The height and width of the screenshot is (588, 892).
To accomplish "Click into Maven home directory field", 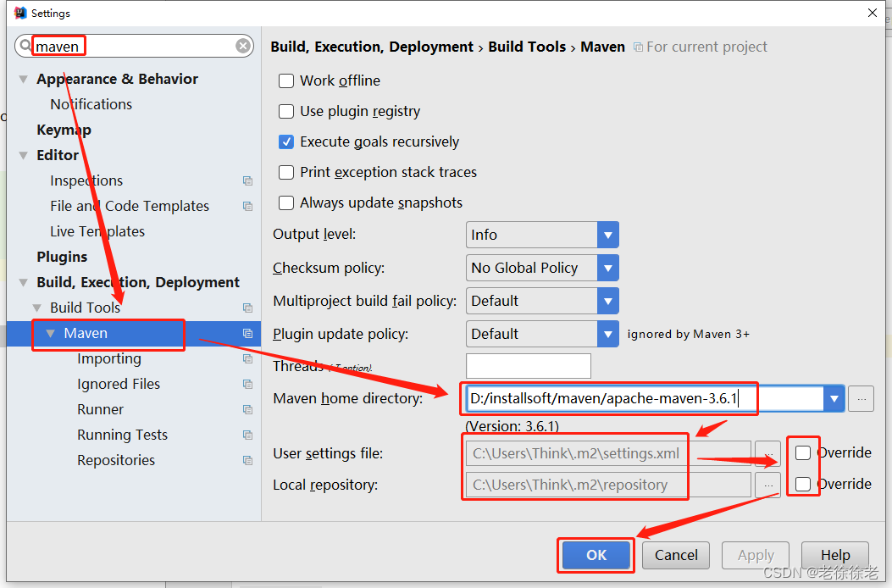I will [645, 399].
